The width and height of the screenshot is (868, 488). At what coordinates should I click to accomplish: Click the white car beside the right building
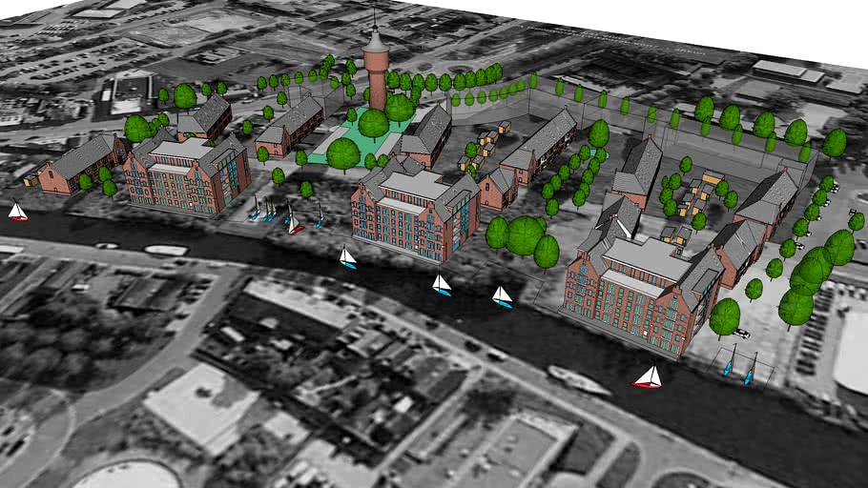(741, 333)
